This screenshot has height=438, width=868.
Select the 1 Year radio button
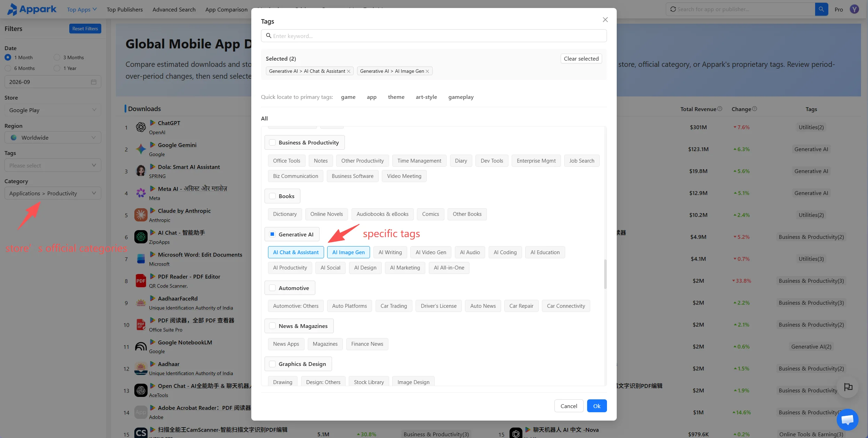pos(57,68)
